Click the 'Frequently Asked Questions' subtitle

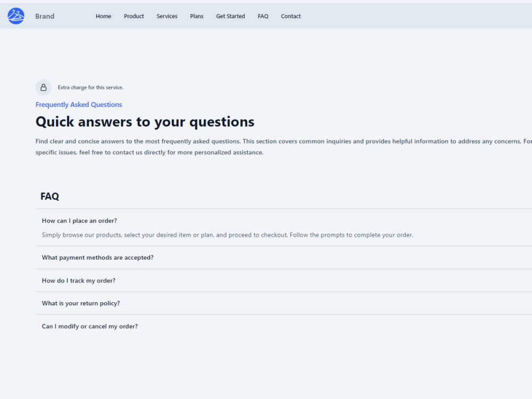[x=79, y=104]
